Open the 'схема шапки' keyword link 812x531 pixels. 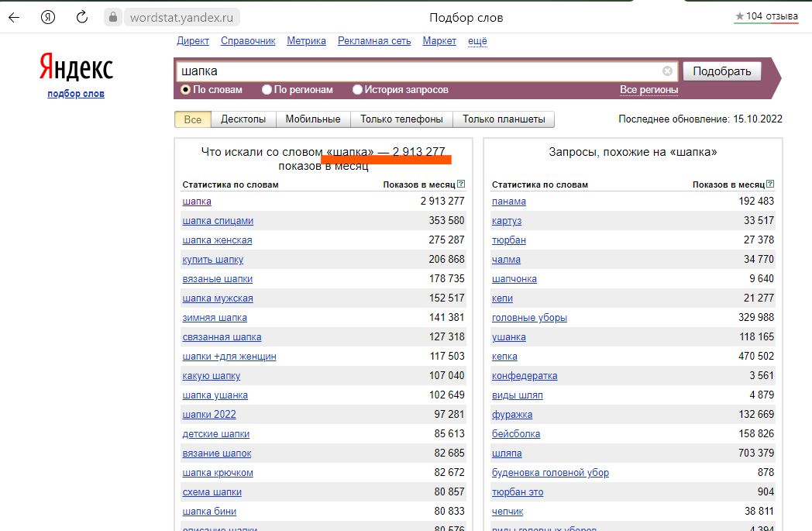212,492
